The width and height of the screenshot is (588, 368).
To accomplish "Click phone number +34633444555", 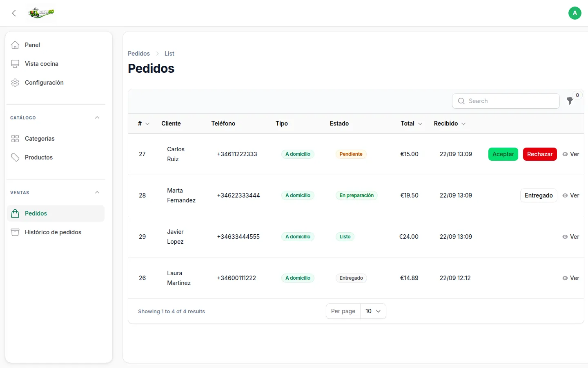I will coord(238,237).
